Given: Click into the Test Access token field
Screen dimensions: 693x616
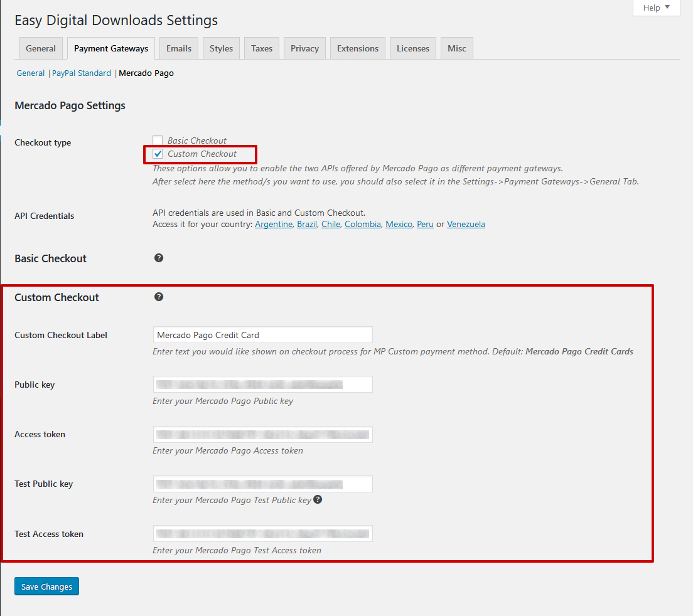Looking at the screenshot, I should pos(262,533).
